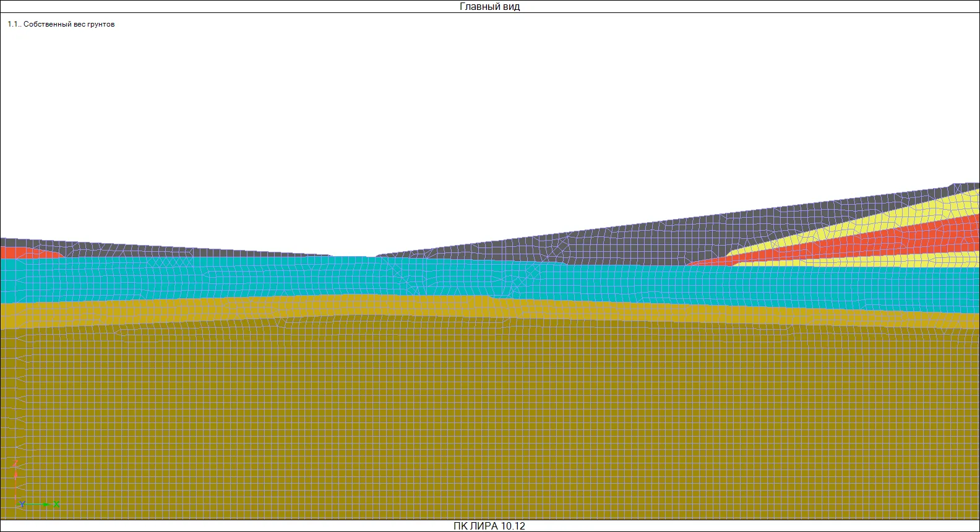Click the flat valley bottom of ground surface
Image resolution: width=980 pixels, height=532 pixels.
coord(355,256)
